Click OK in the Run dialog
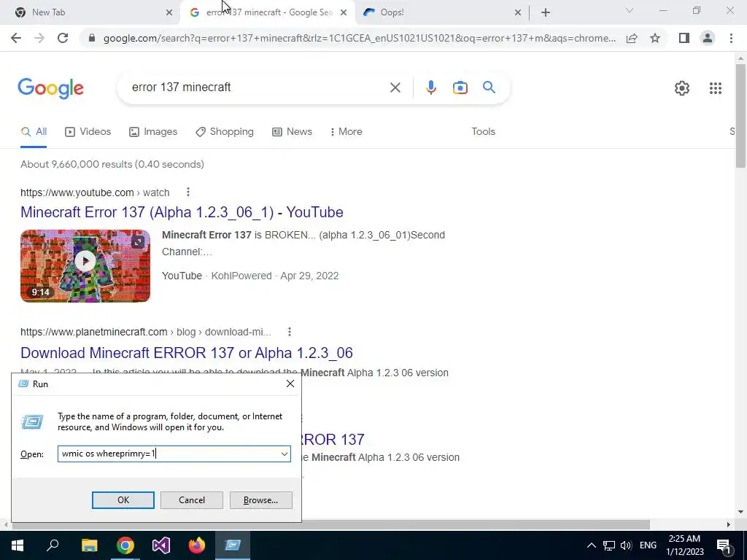 [x=123, y=500]
